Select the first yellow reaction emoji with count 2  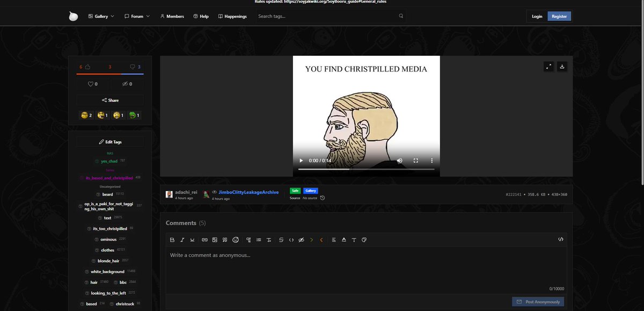pyautogui.click(x=86, y=115)
